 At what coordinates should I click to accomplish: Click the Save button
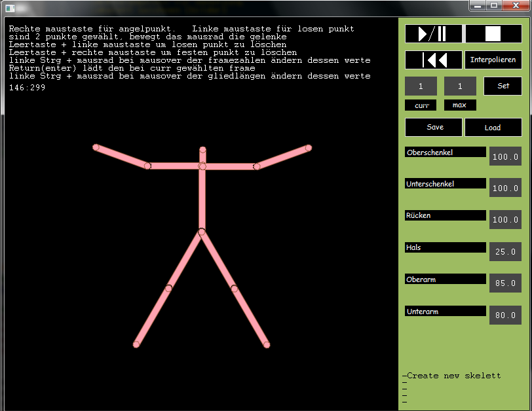click(x=434, y=128)
